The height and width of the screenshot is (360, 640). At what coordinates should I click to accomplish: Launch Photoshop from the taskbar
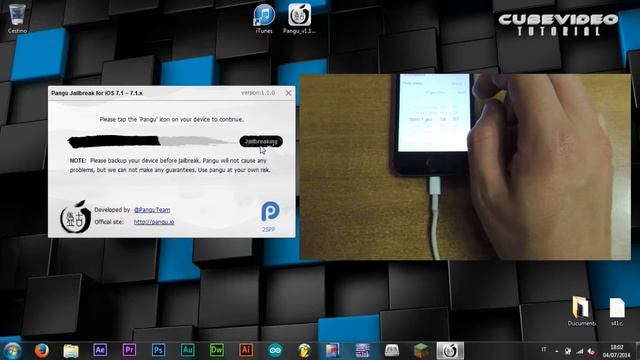(x=158, y=350)
